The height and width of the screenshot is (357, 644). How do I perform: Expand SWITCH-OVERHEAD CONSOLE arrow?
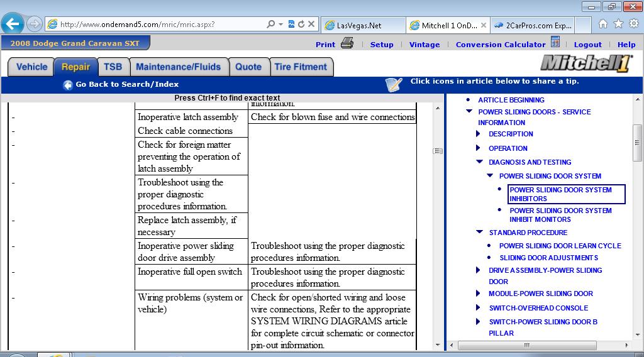478,307
